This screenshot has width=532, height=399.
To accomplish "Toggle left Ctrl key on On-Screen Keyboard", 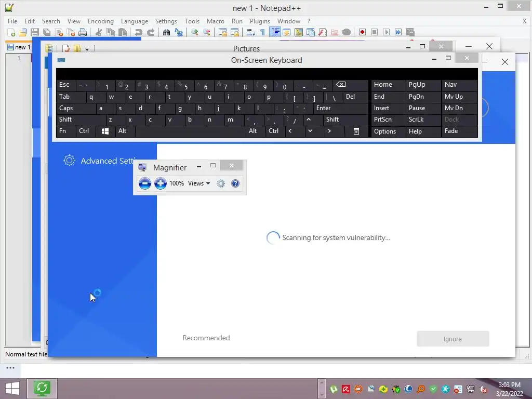I will [86, 131].
